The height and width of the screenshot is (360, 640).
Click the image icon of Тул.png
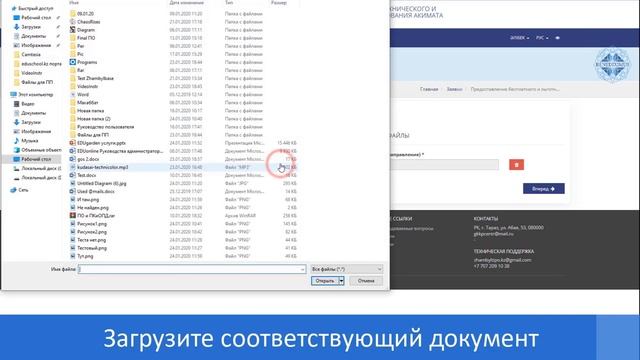tap(73, 256)
